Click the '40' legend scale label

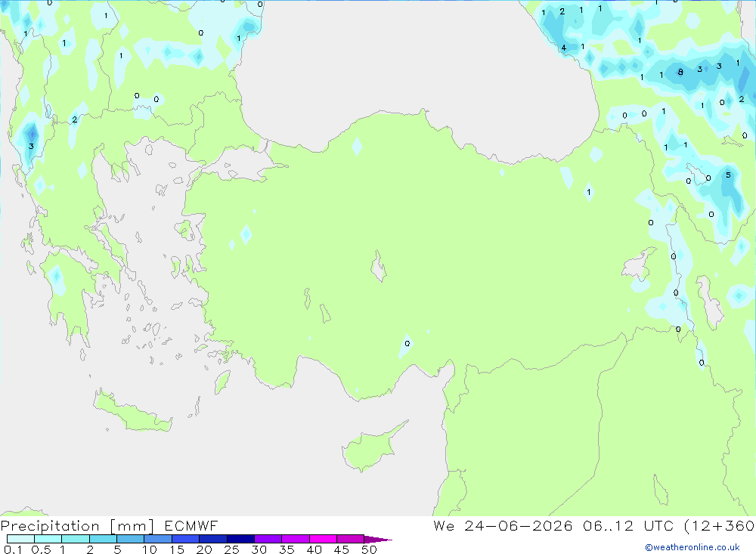tap(314, 549)
